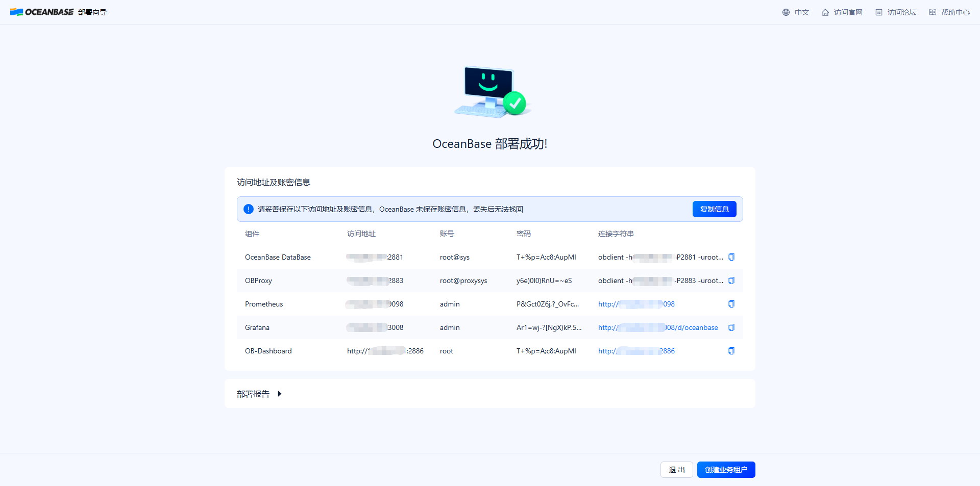Select the OB-Dashboard address ending 2886
Image resolution: width=980 pixels, height=486 pixels.
tap(385, 351)
